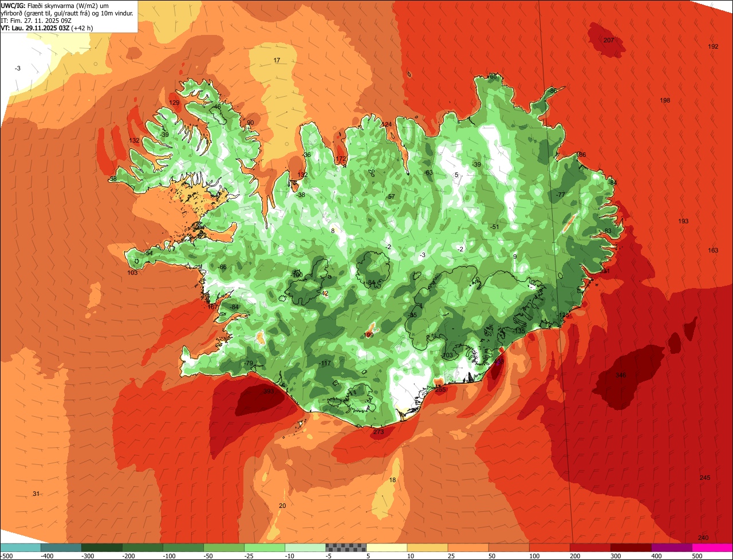Click the map value '-85'
Image resolution: width=733 pixels, height=560 pixels.
coord(412,315)
